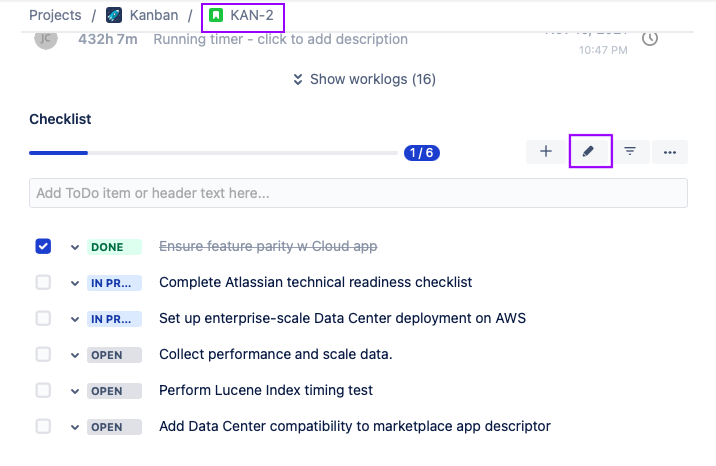The width and height of the screenshot is (716, 466).
Task: Click the checklist progress bar
Action: pos(213,153)
